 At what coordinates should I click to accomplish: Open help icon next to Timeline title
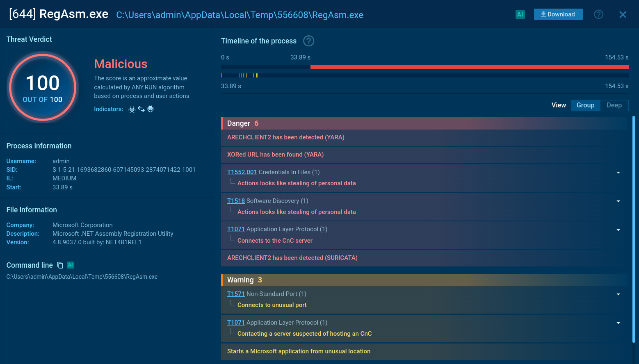click(308, 41)
